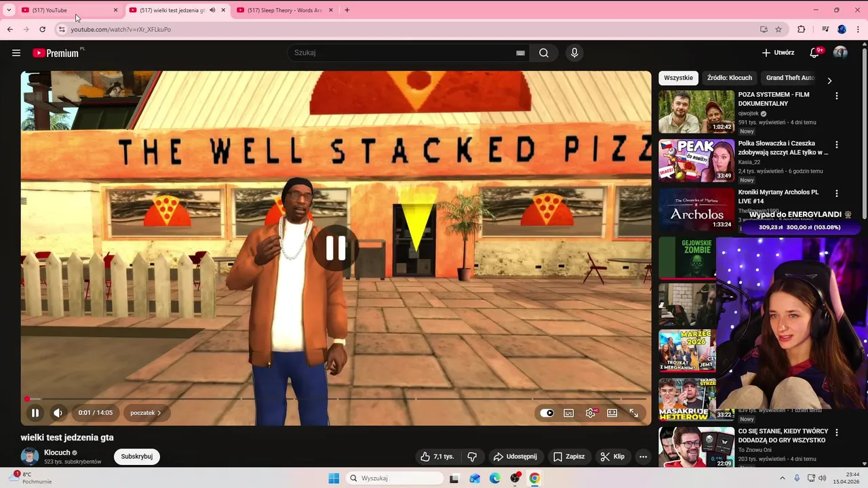Toggle autoplay switch in player
The width and height of the screenshot is (868, 488).
[547, 413]
